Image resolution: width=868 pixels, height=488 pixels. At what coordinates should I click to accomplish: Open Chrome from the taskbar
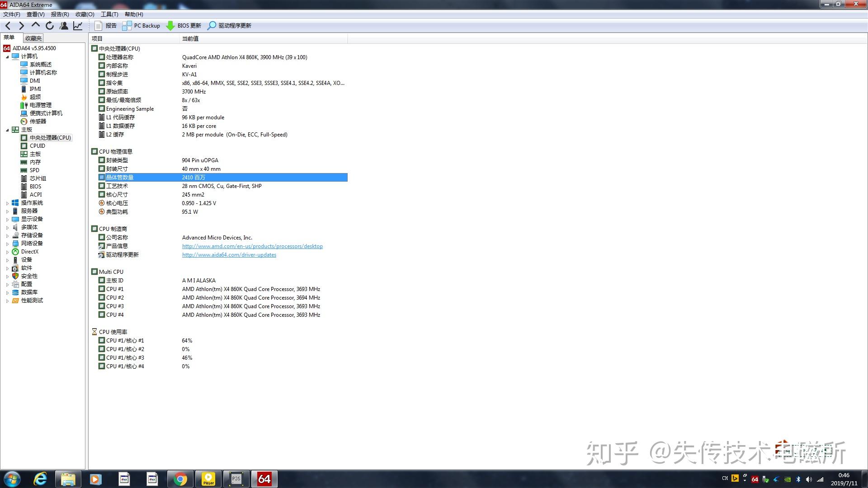(180, 479)
